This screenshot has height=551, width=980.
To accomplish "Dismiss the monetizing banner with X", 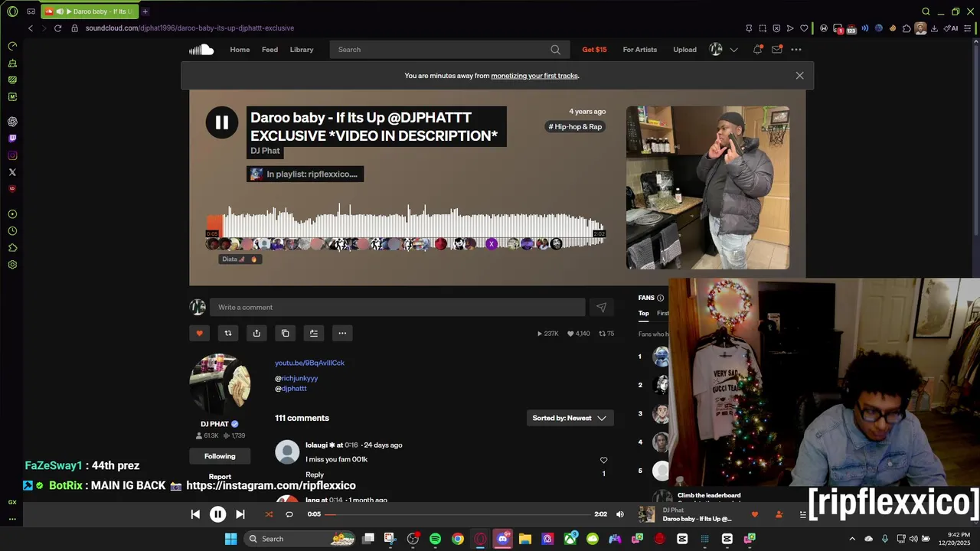I will [799, 76].
